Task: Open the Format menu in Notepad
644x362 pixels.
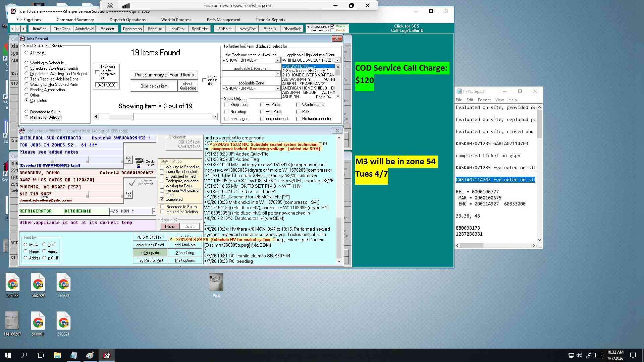Action: point(484,100)
